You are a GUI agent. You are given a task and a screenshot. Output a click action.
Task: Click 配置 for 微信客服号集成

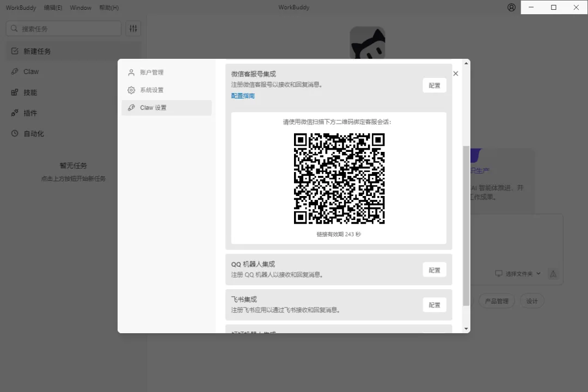coord(434,85)
